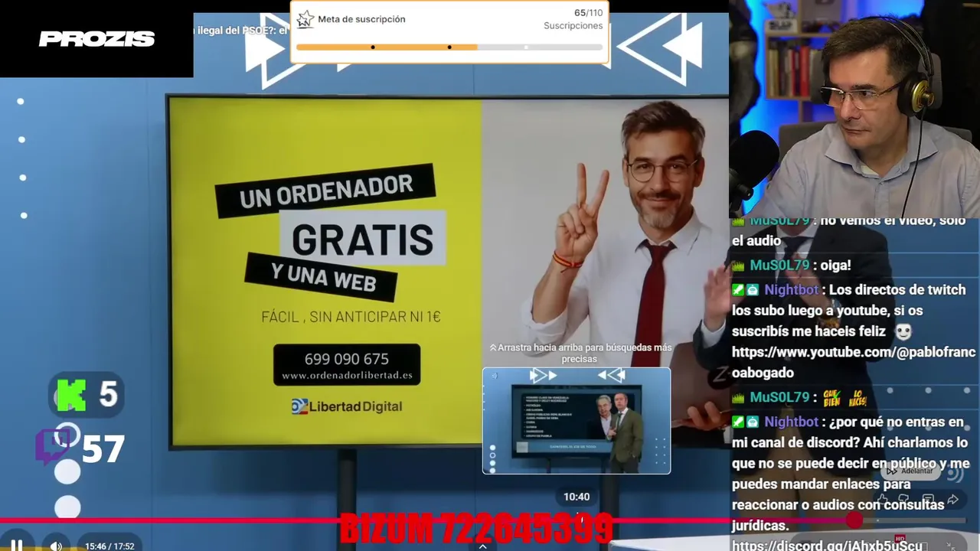This screenshot has width=980, height=551.
Task: Click the Twitch viewer count 57
Action: coord(103,449)
